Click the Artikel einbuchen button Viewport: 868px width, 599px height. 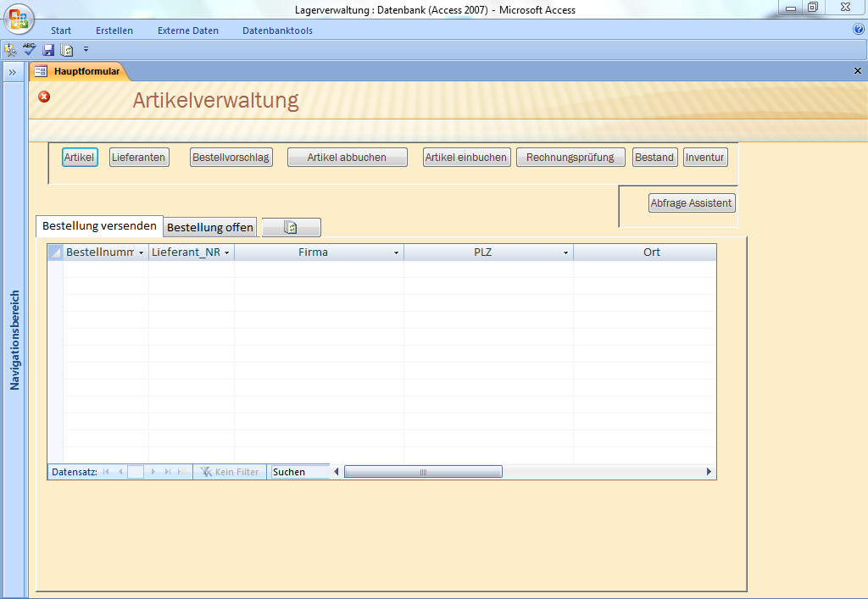coord(467,157)
